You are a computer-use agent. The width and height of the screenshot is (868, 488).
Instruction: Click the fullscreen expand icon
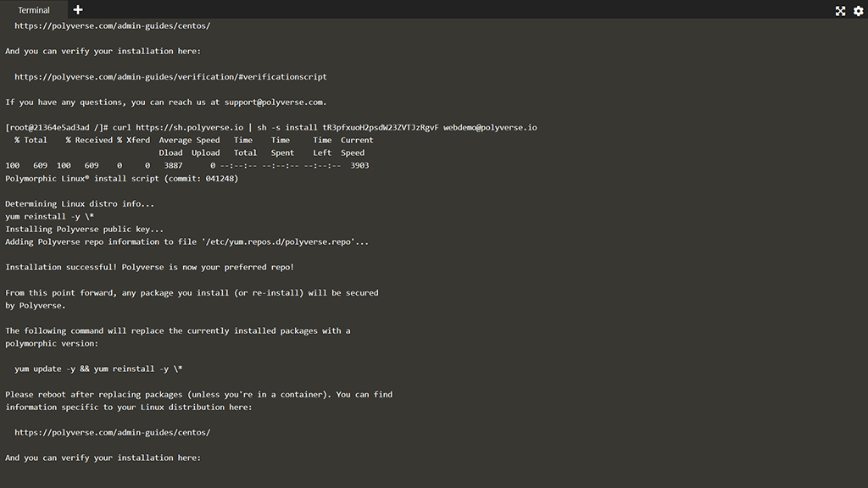(x=840, y=11)
